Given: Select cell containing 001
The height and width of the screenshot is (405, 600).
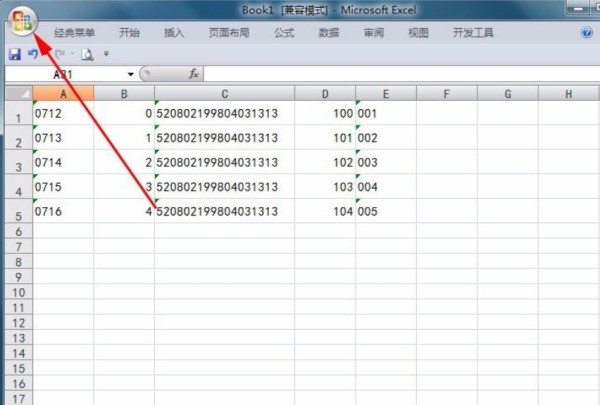Looking at the screenshot, I should 386,113.
